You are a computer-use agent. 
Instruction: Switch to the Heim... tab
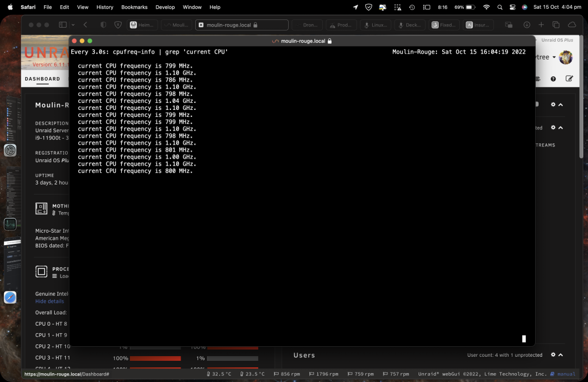coord(142,25)
